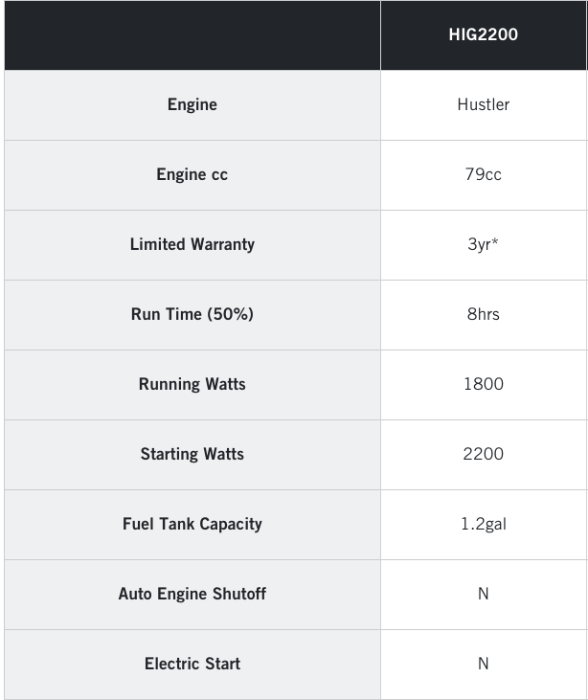Click the HIG2200 column header

[x=483, y=35]
